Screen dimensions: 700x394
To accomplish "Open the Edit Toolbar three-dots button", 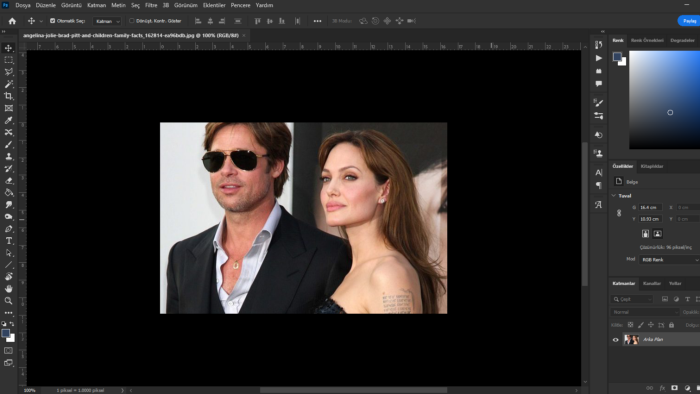I will [8, 313].
